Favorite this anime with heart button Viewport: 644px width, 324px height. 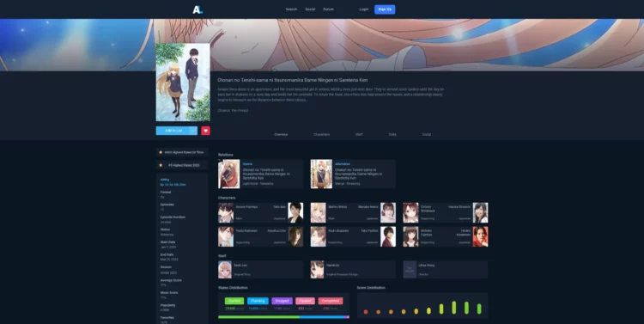coord(206,131)
